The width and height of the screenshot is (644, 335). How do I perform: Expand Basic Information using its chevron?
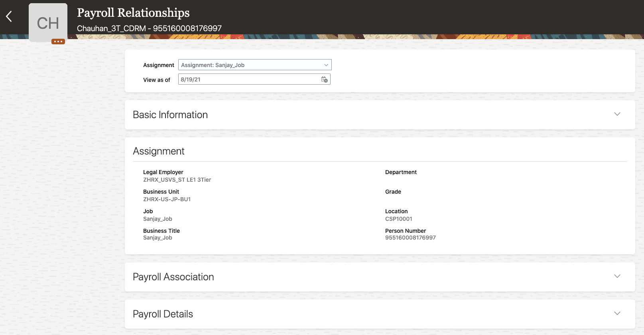click(617, 114)
